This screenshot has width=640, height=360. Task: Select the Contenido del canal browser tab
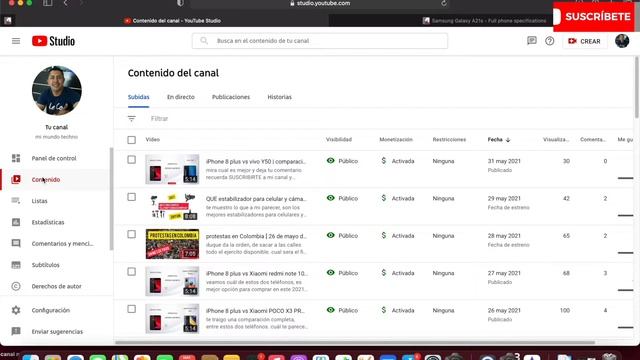[x=172, y=21]
